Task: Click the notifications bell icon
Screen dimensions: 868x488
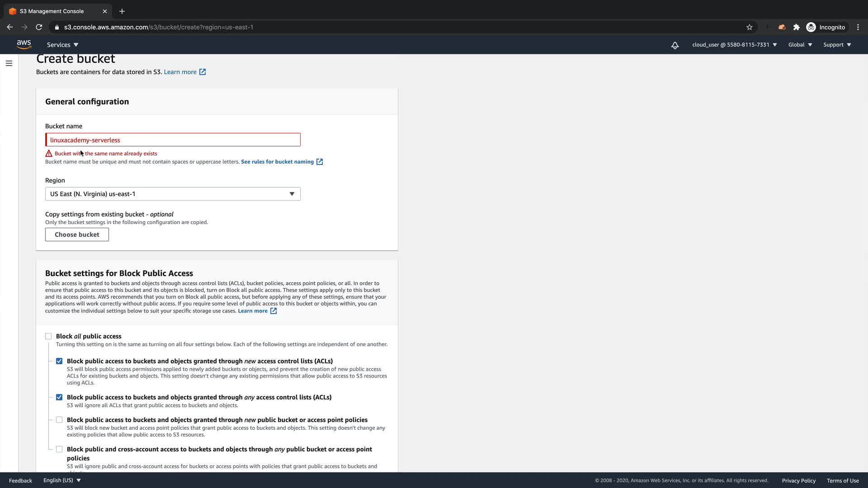Action: [x=675, y=45]
